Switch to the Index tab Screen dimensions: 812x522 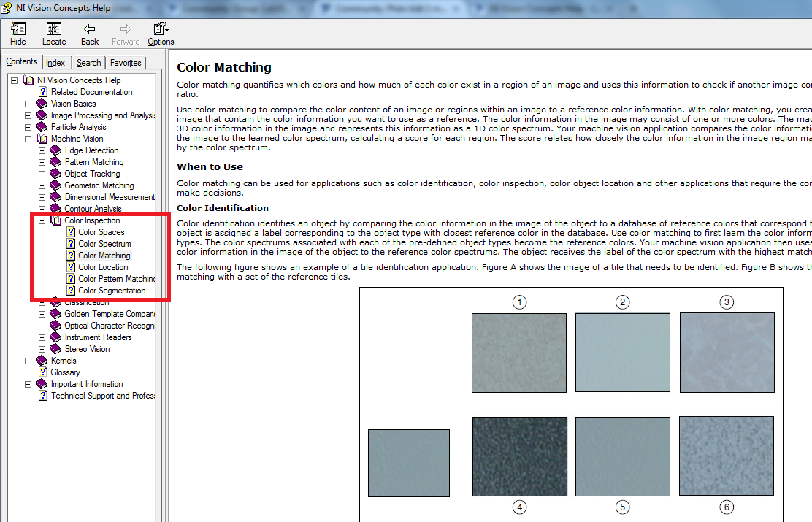[55, 63]
